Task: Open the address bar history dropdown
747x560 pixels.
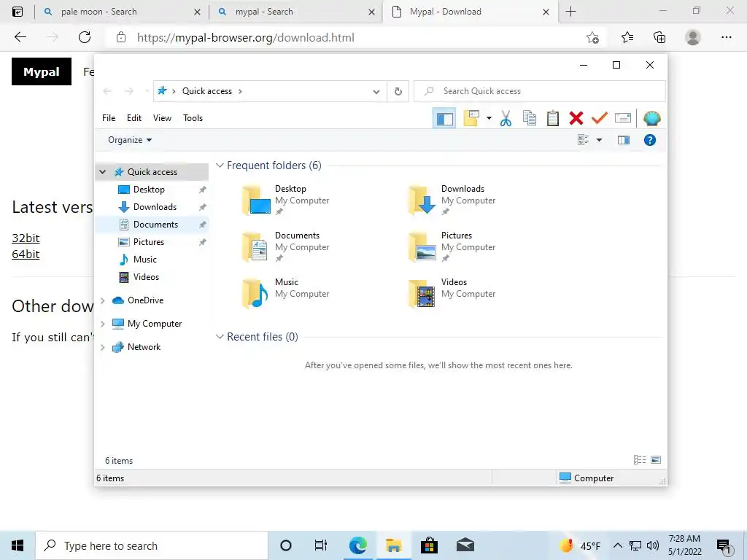Action: (x=376, y=91)
